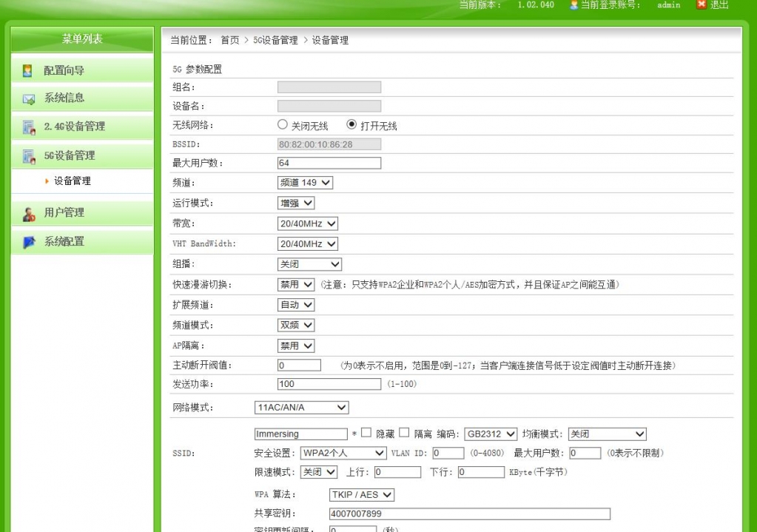Click the 上行 rate input field
The width and height of the screenshot is (757, 532).
[397, 471]
